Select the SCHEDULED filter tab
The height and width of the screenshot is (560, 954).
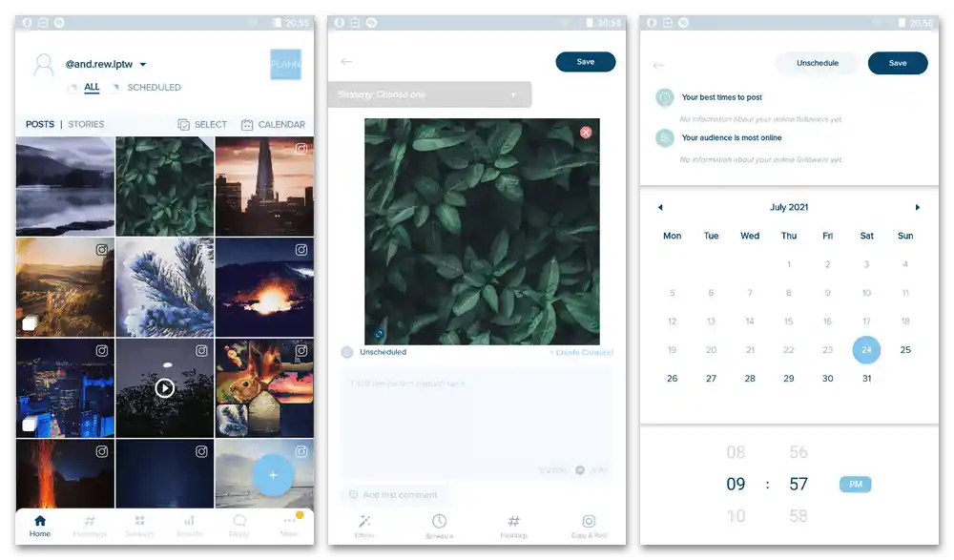pos(154,88)
